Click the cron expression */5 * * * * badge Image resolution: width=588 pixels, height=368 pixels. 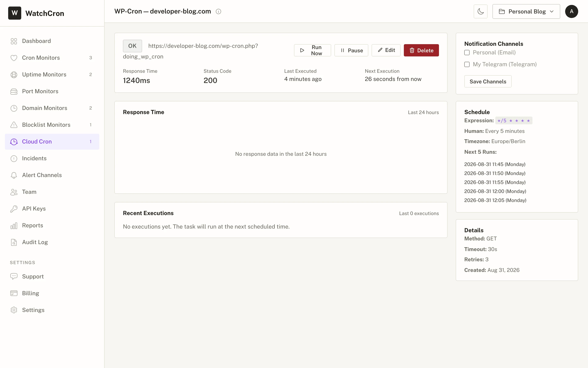[514, 121]
